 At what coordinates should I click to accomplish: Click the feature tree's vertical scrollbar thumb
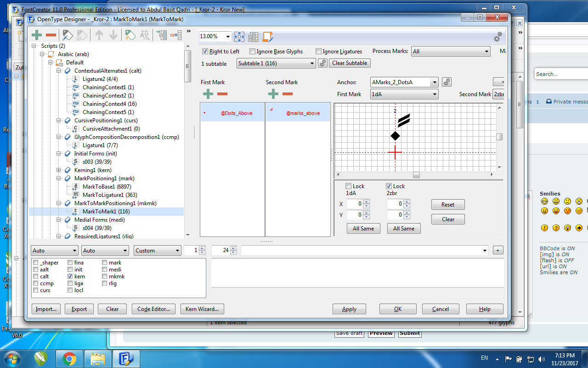click(187, 66)
